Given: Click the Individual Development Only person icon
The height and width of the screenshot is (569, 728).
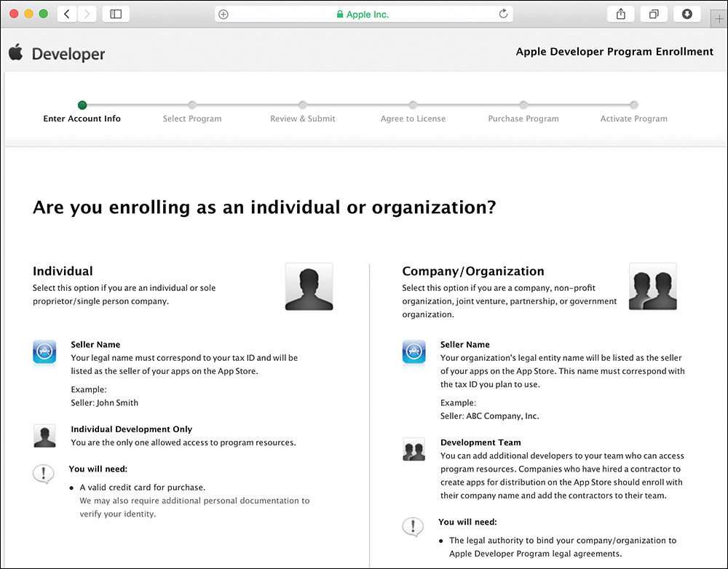Looking at the screenshot, I should click(x=44, y=436).
